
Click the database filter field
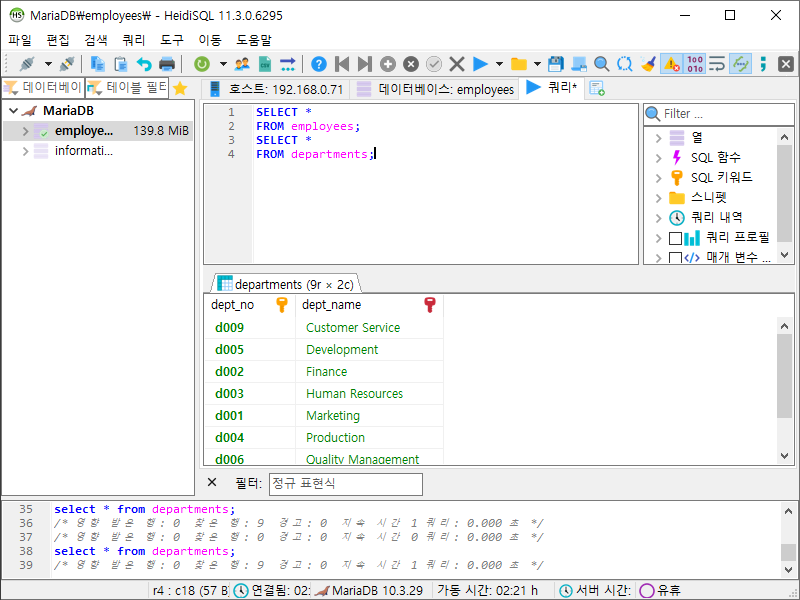(x=43, y=88)
